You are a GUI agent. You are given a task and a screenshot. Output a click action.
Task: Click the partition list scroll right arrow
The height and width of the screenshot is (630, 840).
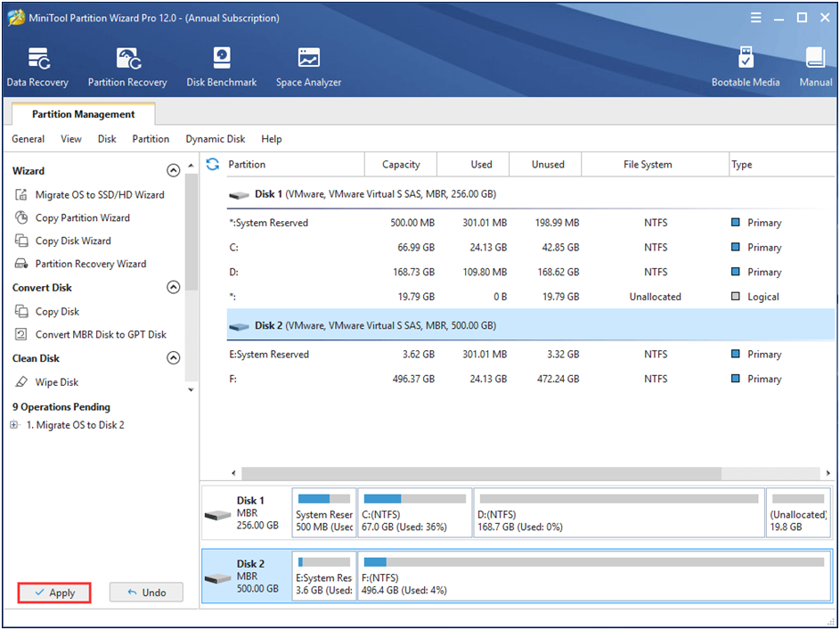pyautogui.click(x=828, y=473)
